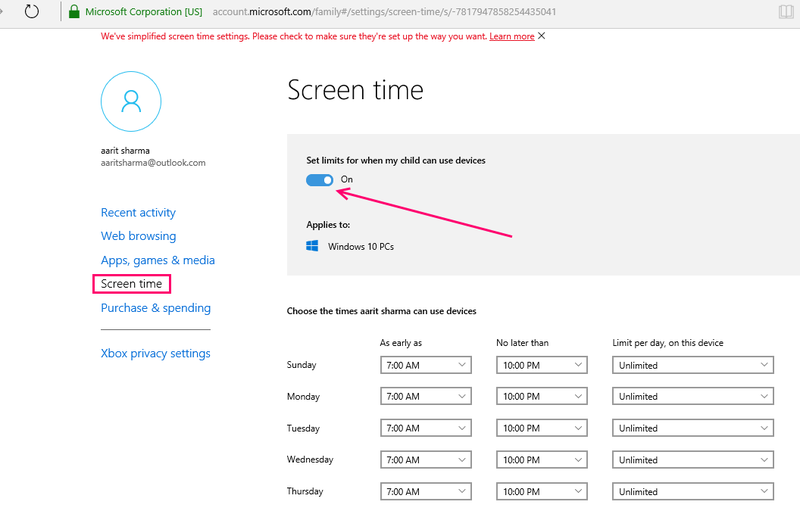This screenshot has width=800, height=511.
Task: Click the green padlock security icon
Action: point(74,11)
